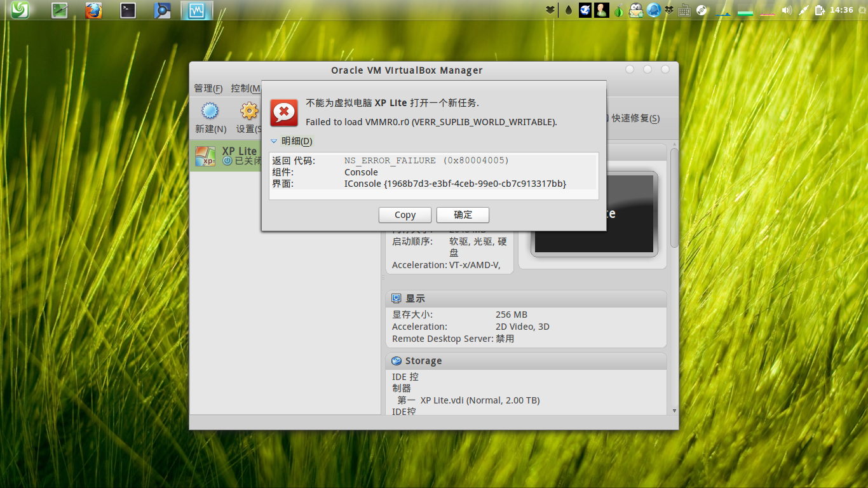The image size is (868, 488).
Task: Click the 'VT-x/AMD-V,' acceleration text
Action: tap(473, 265)
